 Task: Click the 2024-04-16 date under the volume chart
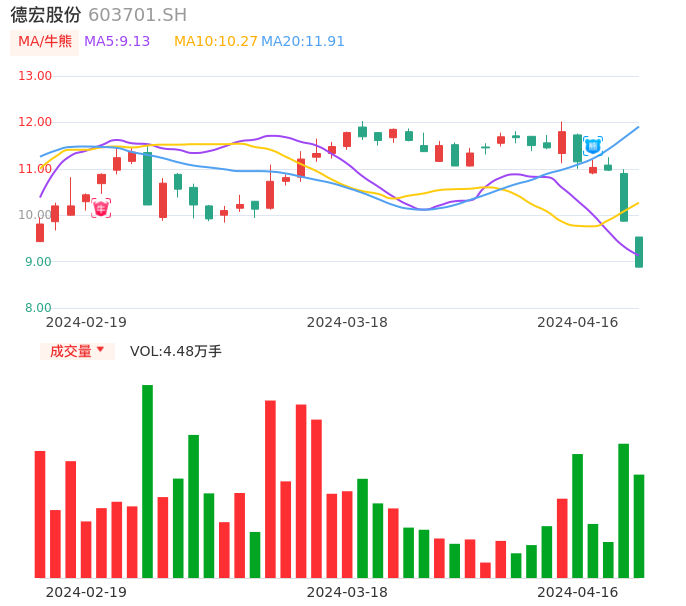point(578,592)
